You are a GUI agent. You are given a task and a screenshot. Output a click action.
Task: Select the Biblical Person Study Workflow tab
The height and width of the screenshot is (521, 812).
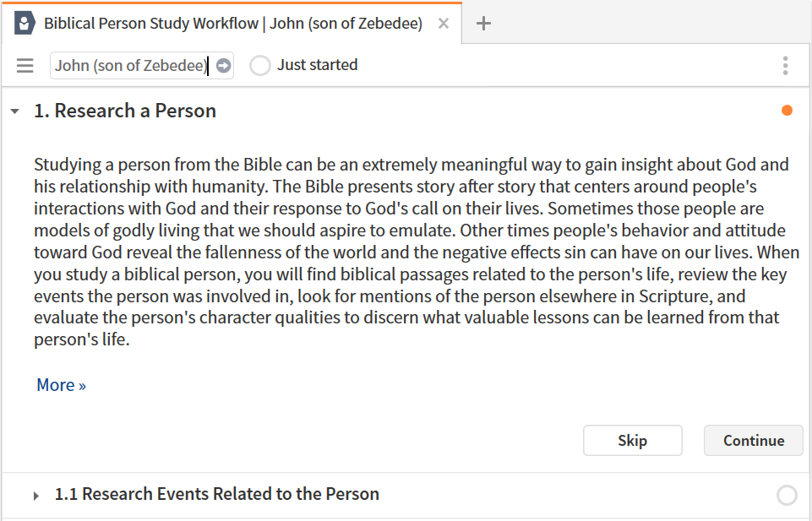tap(232, 24)
